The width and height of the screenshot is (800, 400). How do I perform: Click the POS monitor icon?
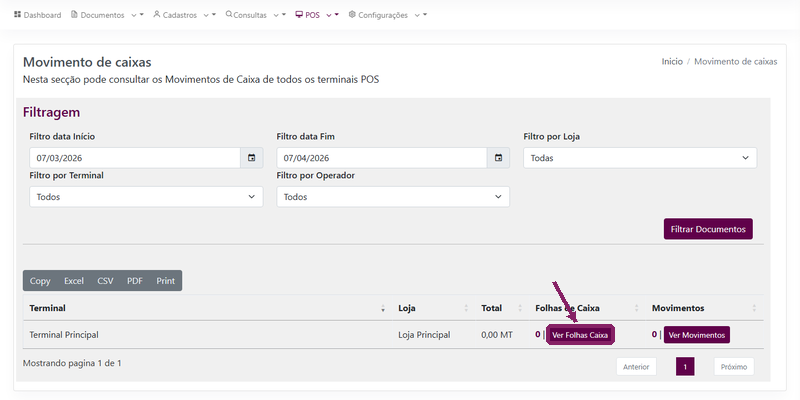coord(299,15)
